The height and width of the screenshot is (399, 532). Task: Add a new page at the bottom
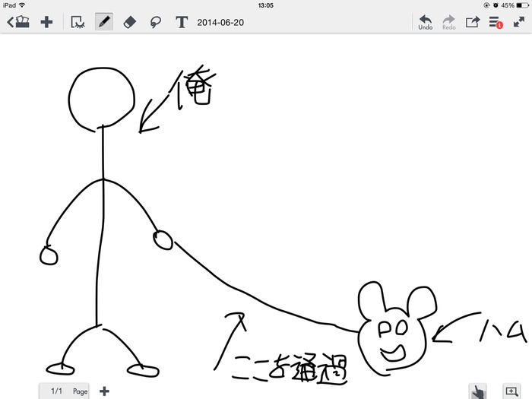[105, 391]
